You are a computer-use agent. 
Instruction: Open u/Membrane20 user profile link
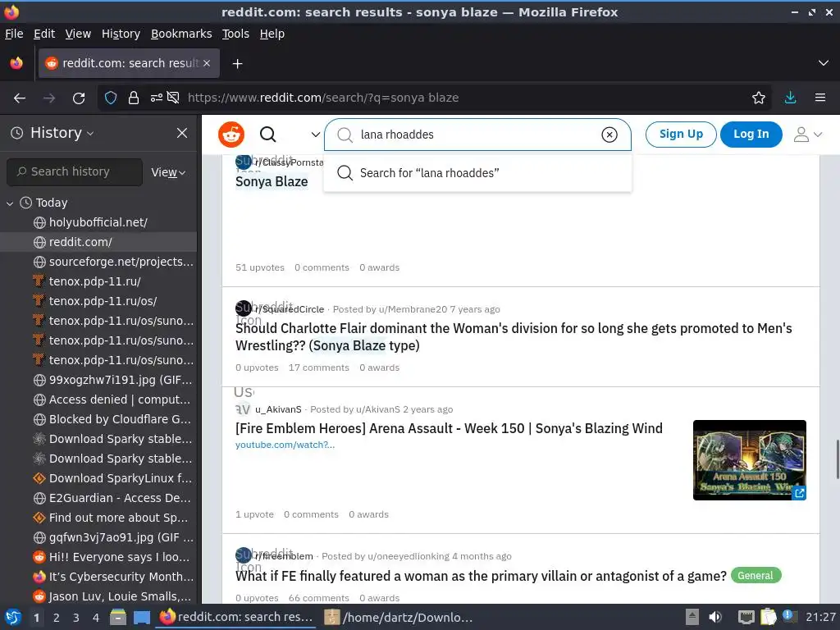point(413,309)
